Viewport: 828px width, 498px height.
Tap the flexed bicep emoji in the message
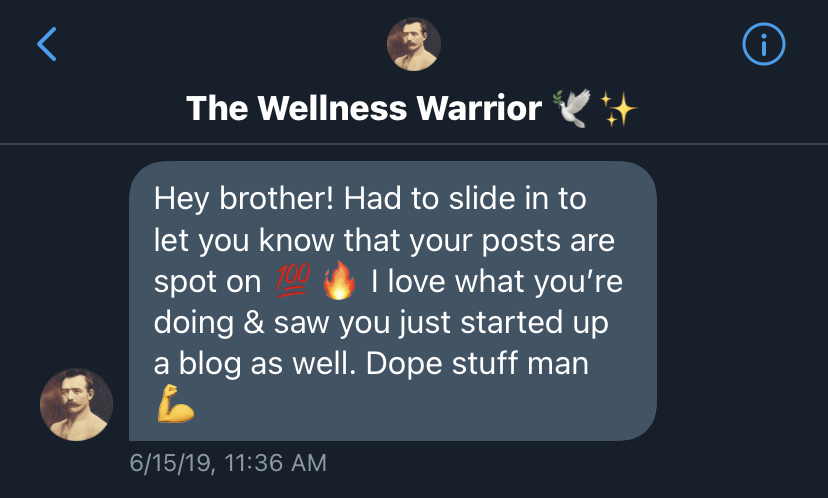click(x=176, y=403)
